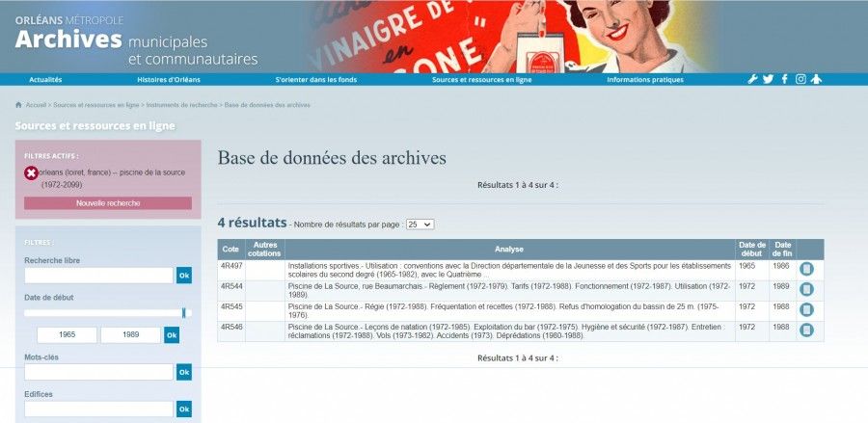
Task: Sort by the Analyse column header
Action: pos(509,250)
